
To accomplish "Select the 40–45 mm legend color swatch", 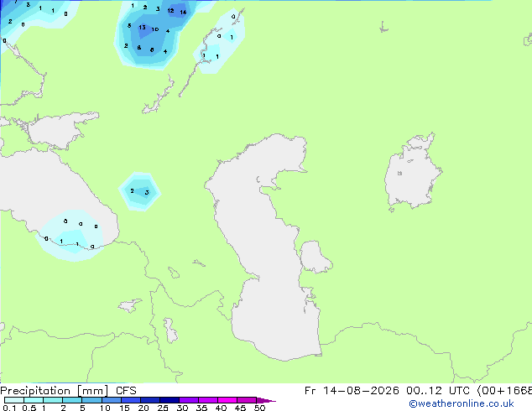I will (227, 400).
